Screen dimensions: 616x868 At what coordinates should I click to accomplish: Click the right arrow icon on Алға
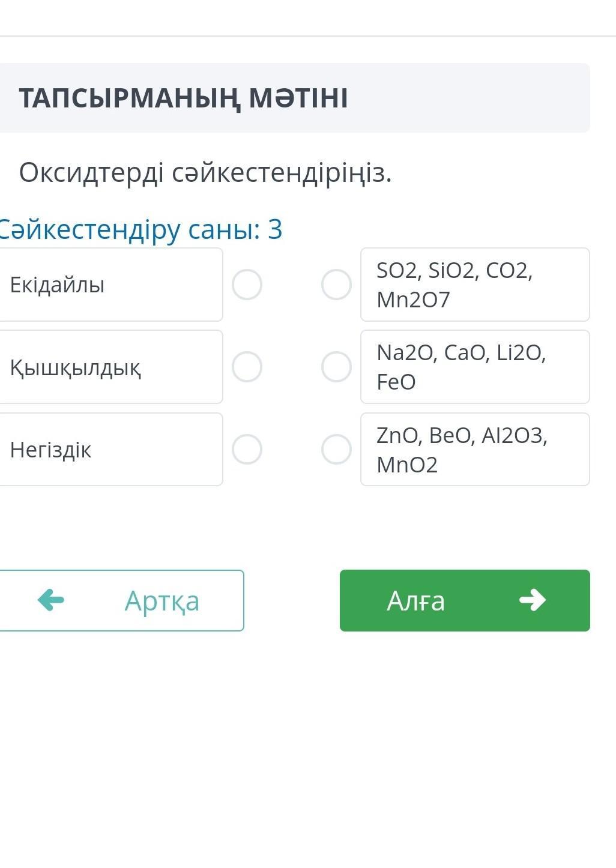533,600
